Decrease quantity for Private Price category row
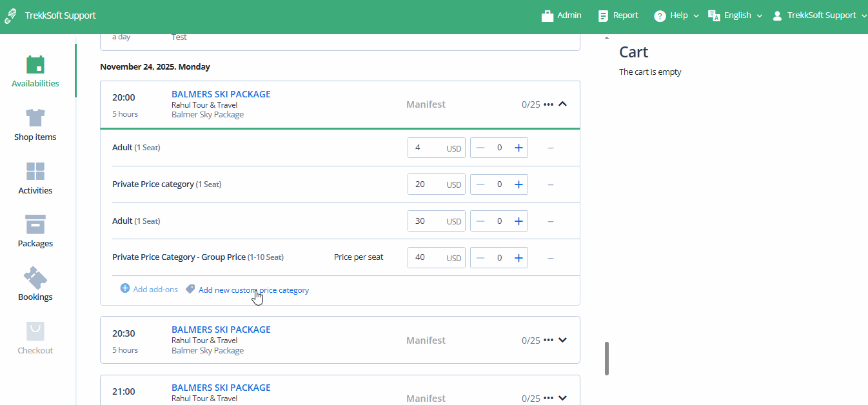 [480, 184]
